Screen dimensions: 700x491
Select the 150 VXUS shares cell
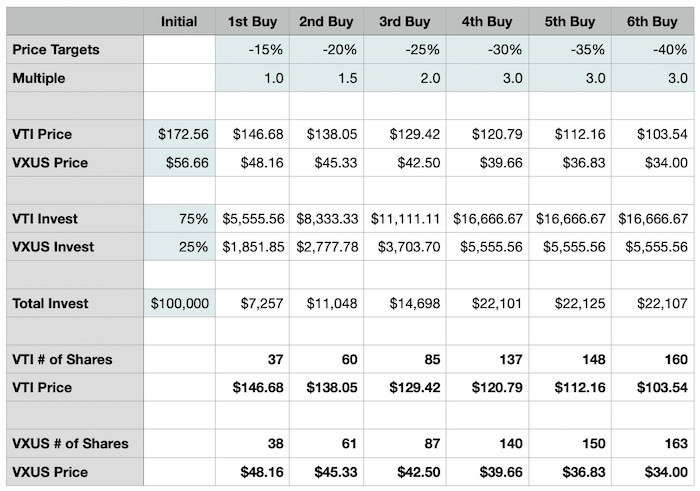[x=570, y=444]
